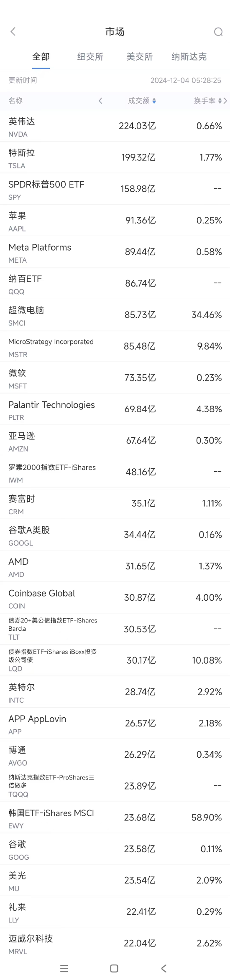Viewport: 230px width, 980px height.
Task: Click the left chevron in column header
Action: [100, 101]
